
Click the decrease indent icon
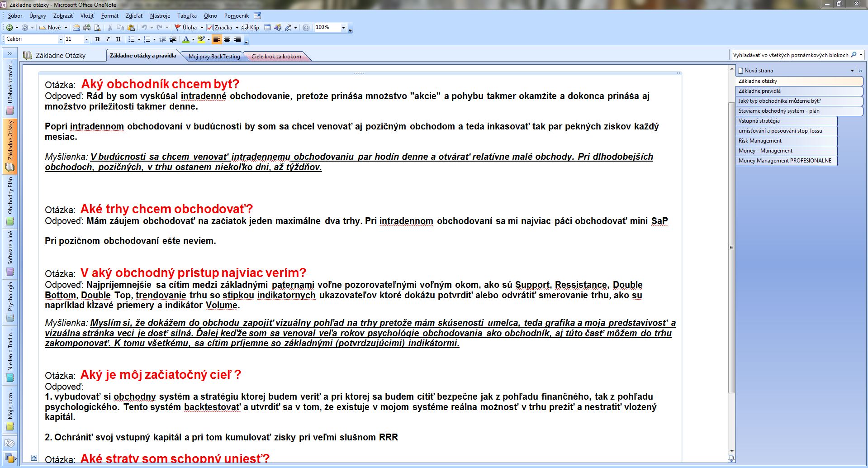(163, 39)
